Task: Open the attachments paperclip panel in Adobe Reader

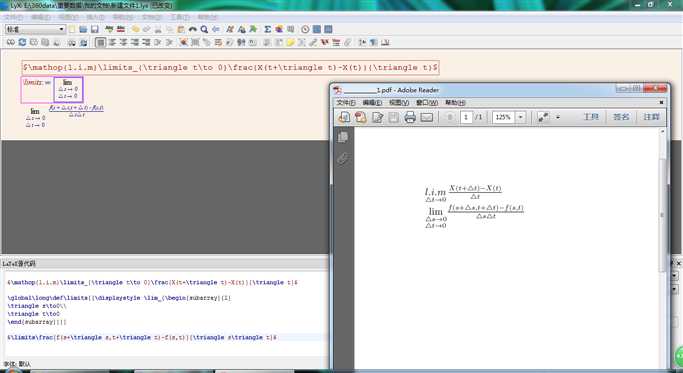Action: (343, 159)
